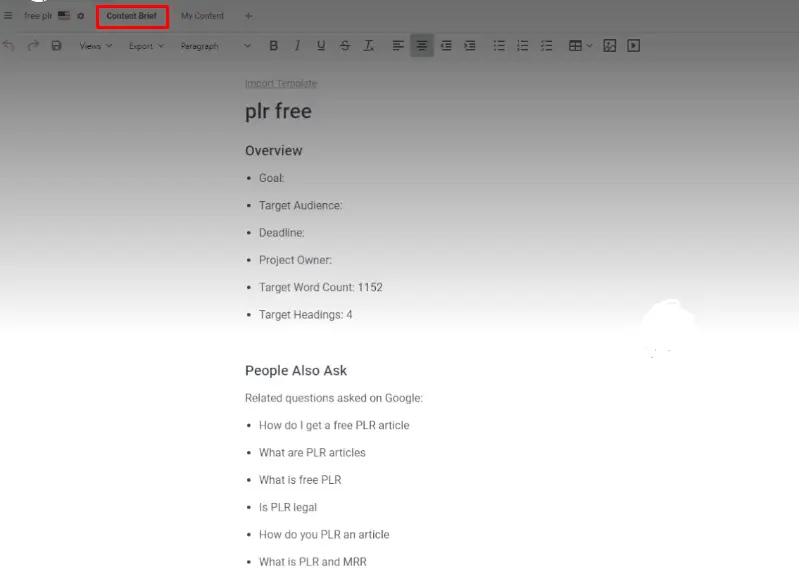Viewport: 799px width, 569px height.
Task: Click the 'free plr' project name
Action: coord(38,16)
